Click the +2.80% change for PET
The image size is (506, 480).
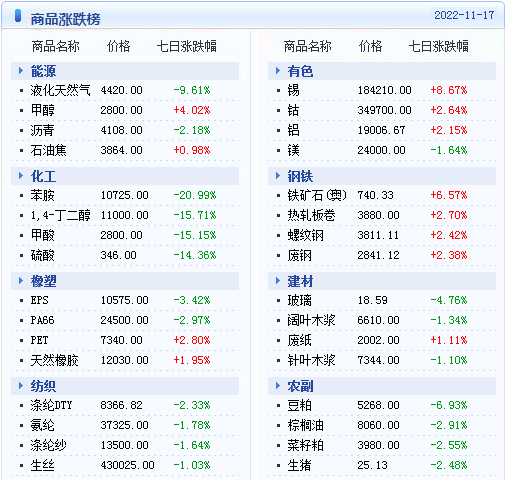coord(192,340)
